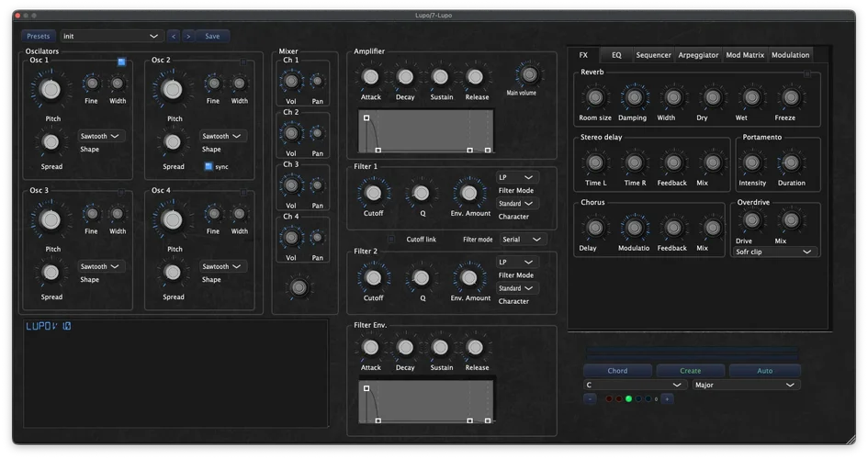Go to the next preset with the > arrow
868x459 pixels.
(188, 36)
